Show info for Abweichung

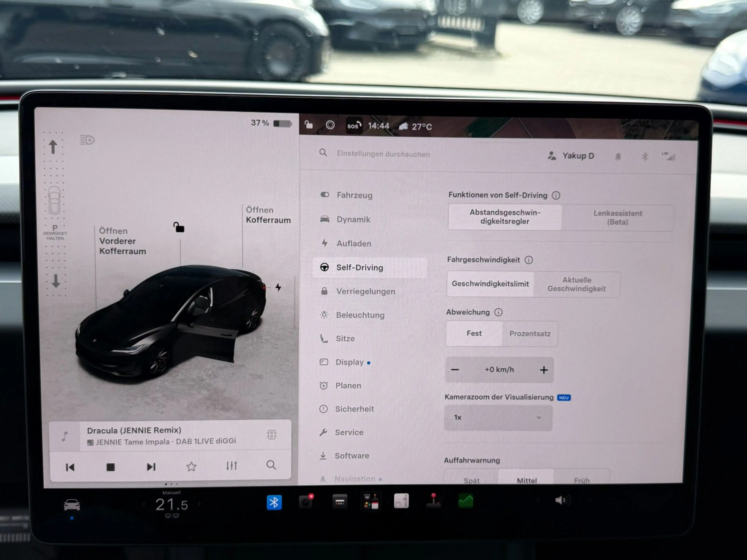pyautogui.click(x=498, y=312)
